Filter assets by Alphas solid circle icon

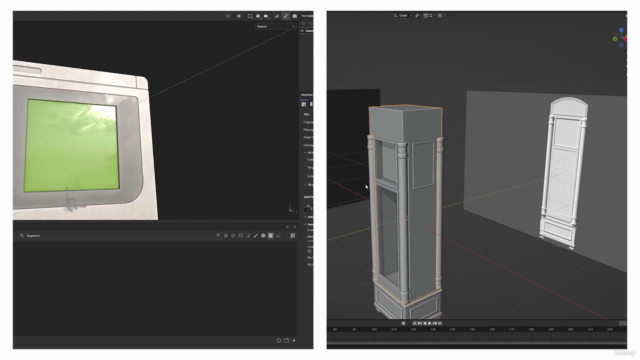tap(263, 236)
